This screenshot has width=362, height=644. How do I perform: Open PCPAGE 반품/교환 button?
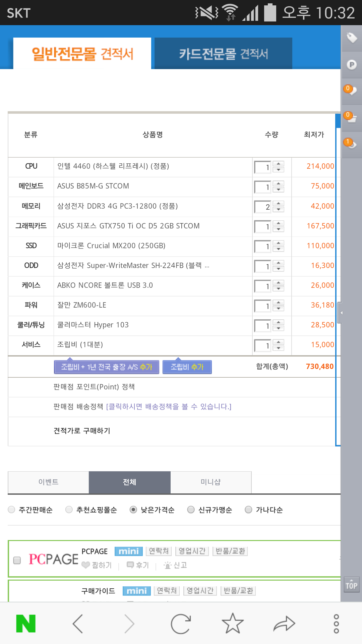point(230,551)
